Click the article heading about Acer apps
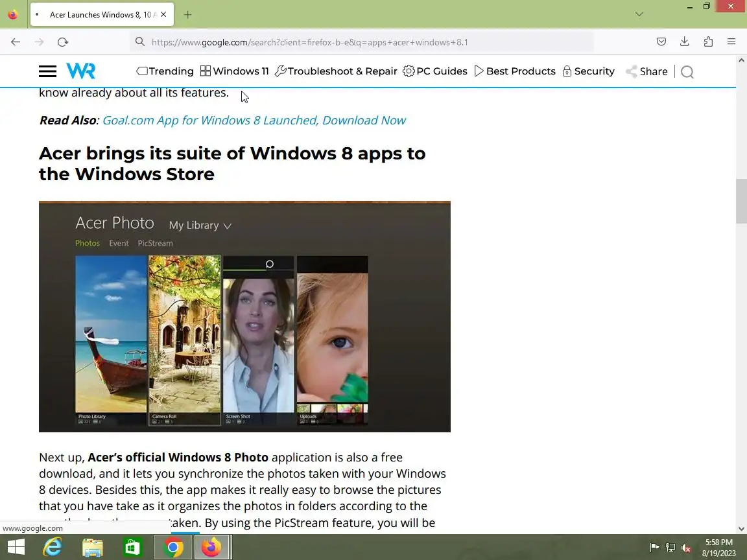 tap(232, 163)
